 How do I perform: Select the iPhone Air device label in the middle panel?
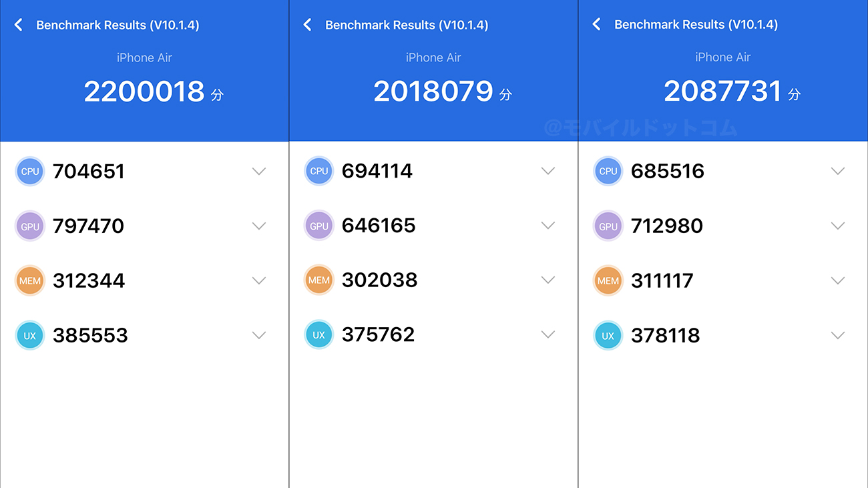pyautogui.click(x=433, y=57)
